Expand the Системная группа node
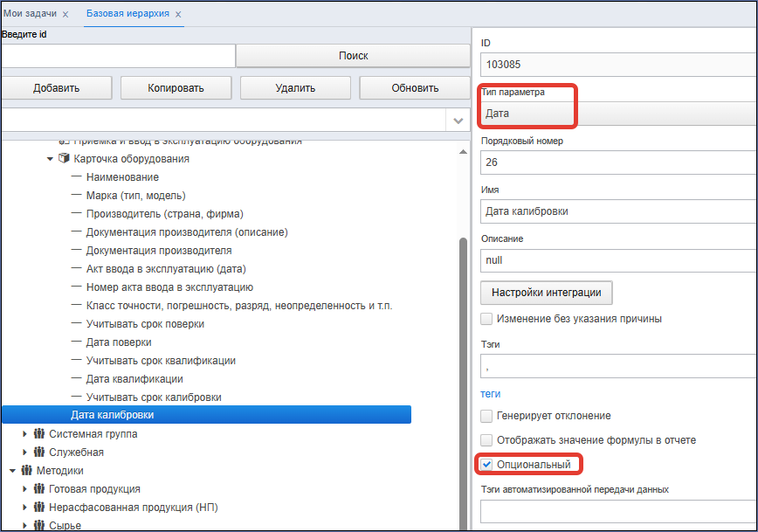This screenshot has width=758, height=532. pyautogui.click(x=24, y=434)
